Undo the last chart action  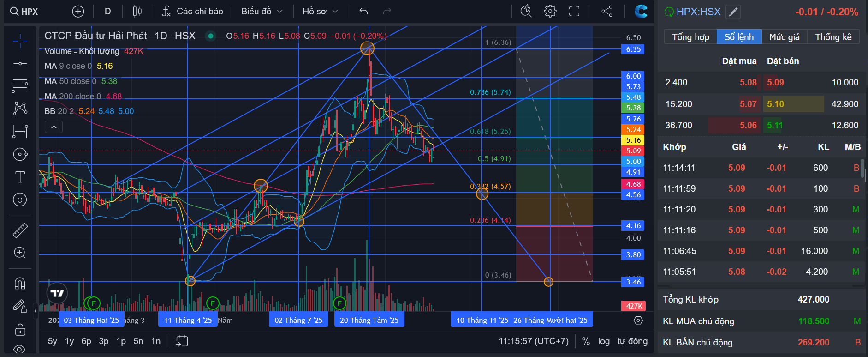(363, 12)
